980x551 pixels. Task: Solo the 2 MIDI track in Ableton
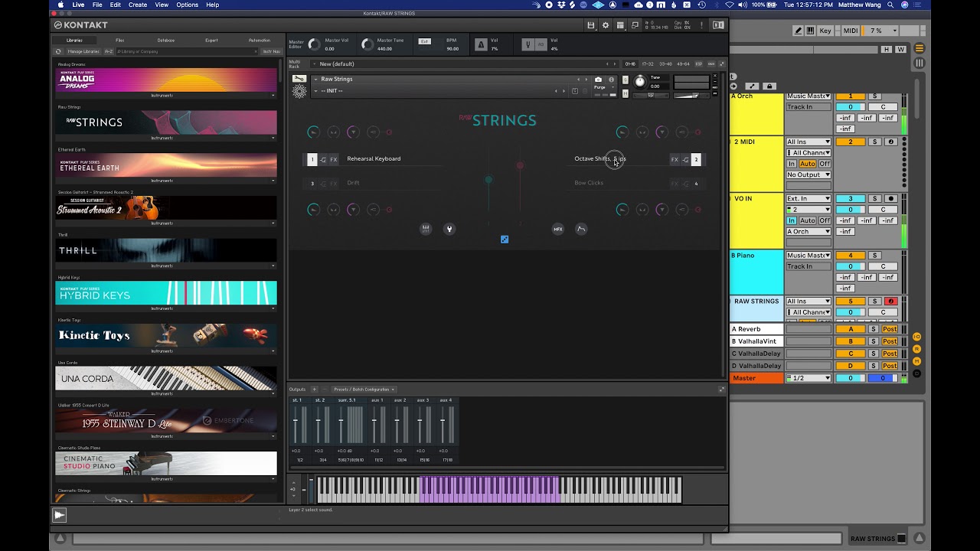pos(874,142)
